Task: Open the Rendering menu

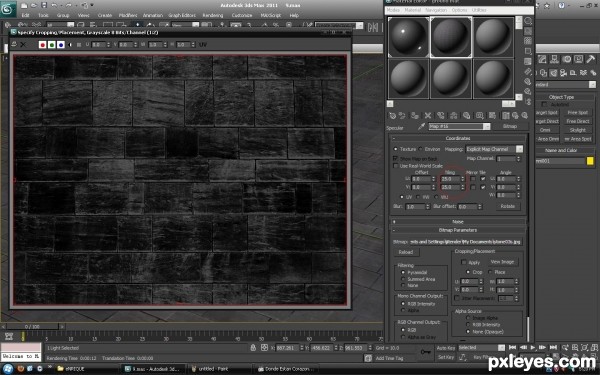Action: (x=213, y=15)
